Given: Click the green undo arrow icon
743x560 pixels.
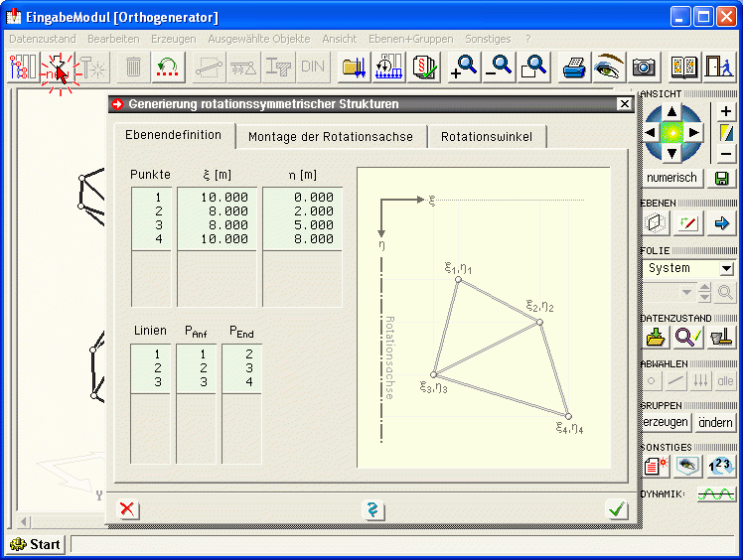Looking at the screenshot, I should (x=168, y=67).
